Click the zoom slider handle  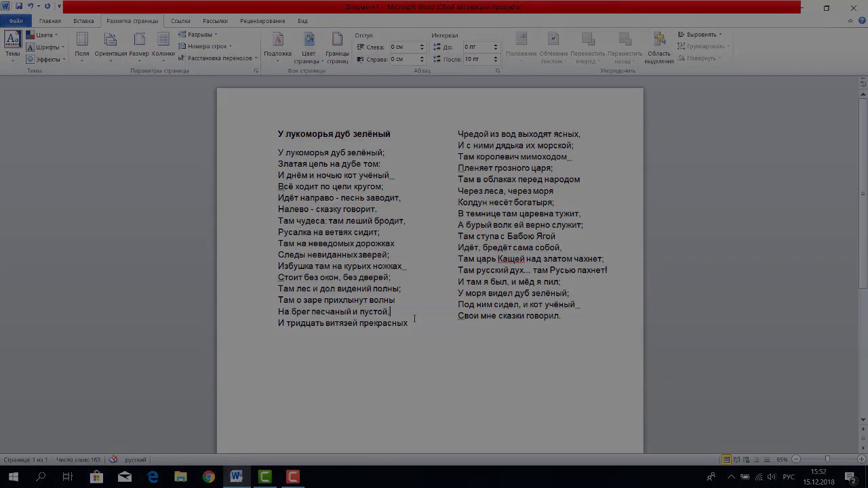827,460
